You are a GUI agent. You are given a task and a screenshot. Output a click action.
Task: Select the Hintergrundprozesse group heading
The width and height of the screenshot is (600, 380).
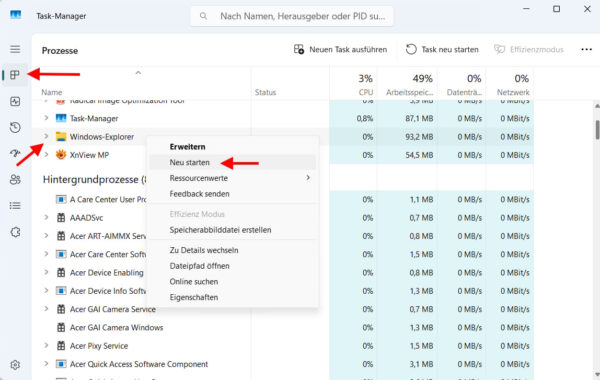pos(94,179)
